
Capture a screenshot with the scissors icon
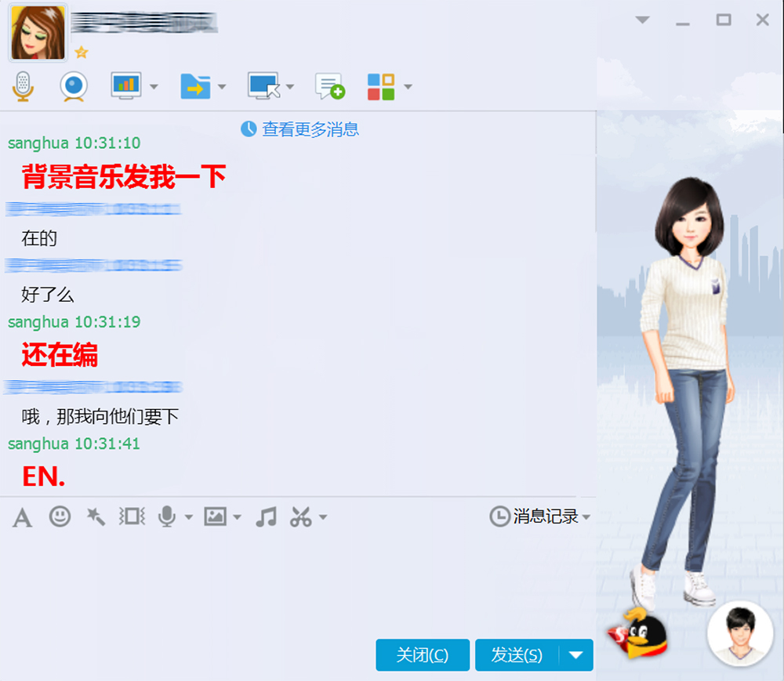click(x=301, y=517)
